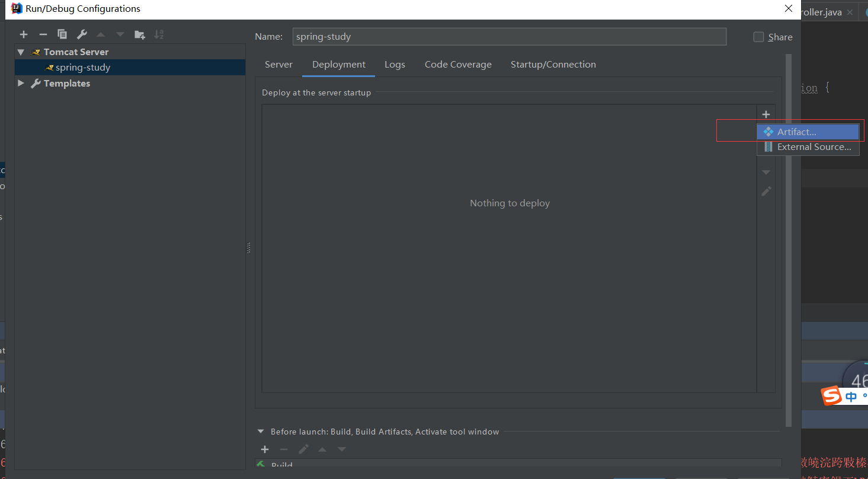Remove before-launch task minus icon
This screenshot has width=868, height=479.
click(x=284, y=449)
